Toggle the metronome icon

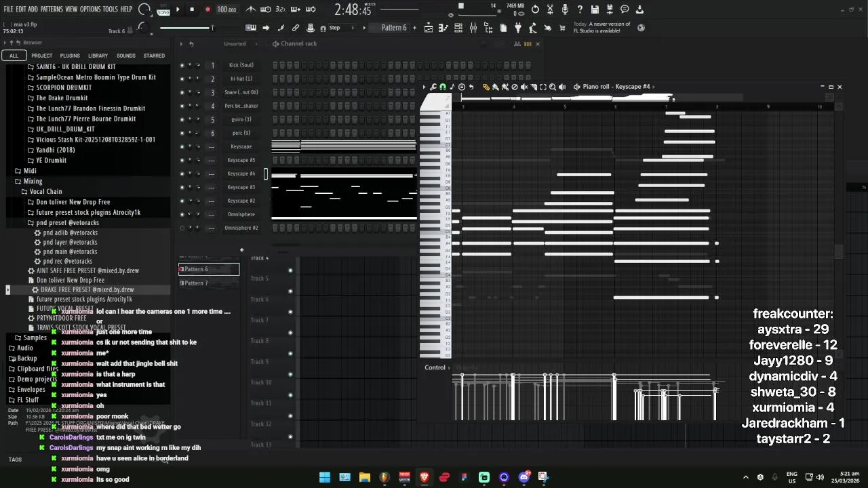(251, 9)
